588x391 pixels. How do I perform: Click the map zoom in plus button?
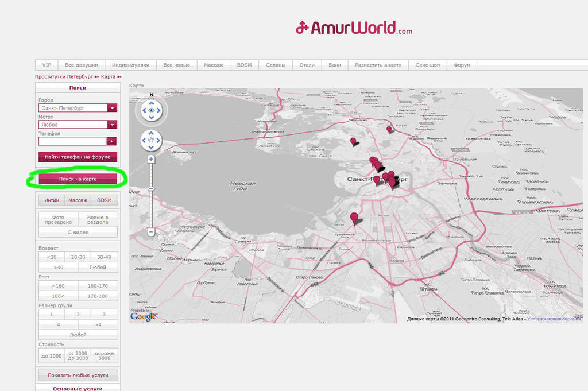click(151, 159)
